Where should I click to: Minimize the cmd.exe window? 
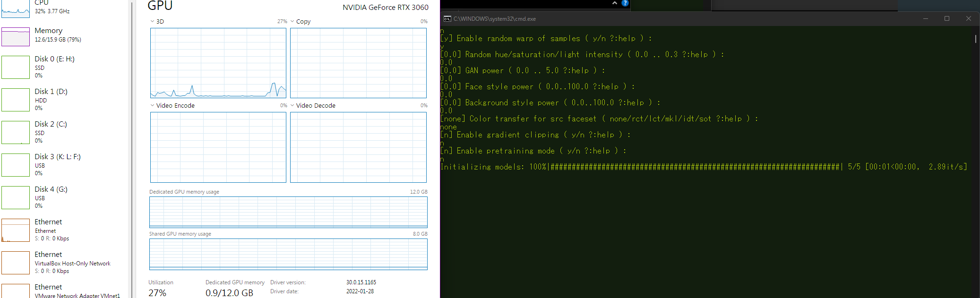click(x=925, y=19)
